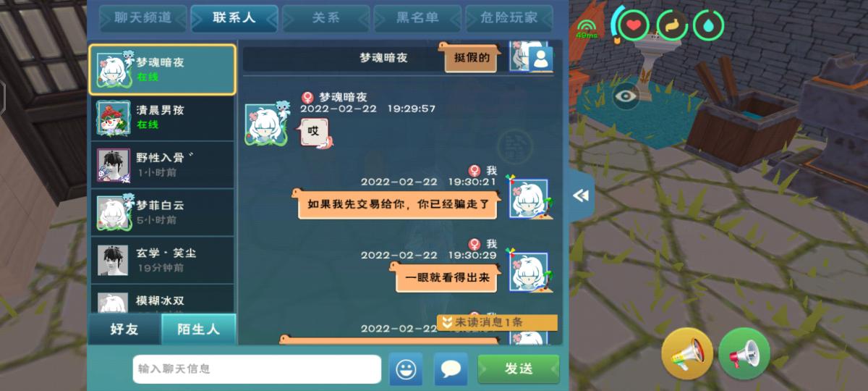The height and width of the screenshot is (391, 868).
Task: Open the emoji picker button
Action: coord(406,369)
